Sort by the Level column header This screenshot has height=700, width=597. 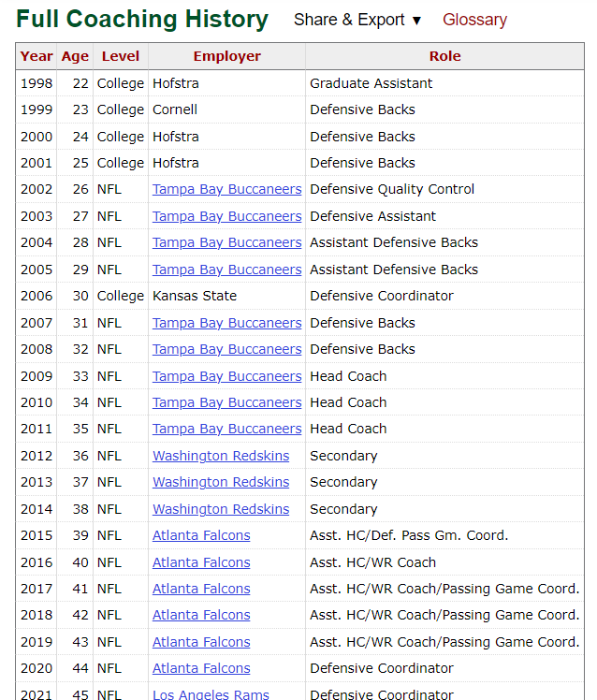tap(121, 56)
